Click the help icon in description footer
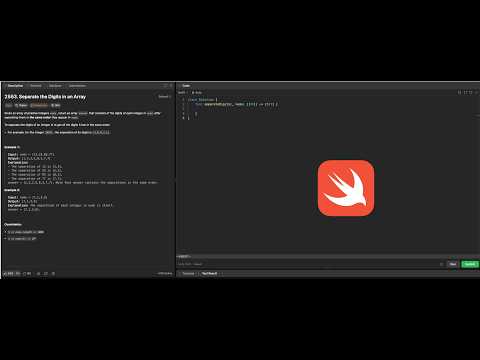 (x=53, y=274)
